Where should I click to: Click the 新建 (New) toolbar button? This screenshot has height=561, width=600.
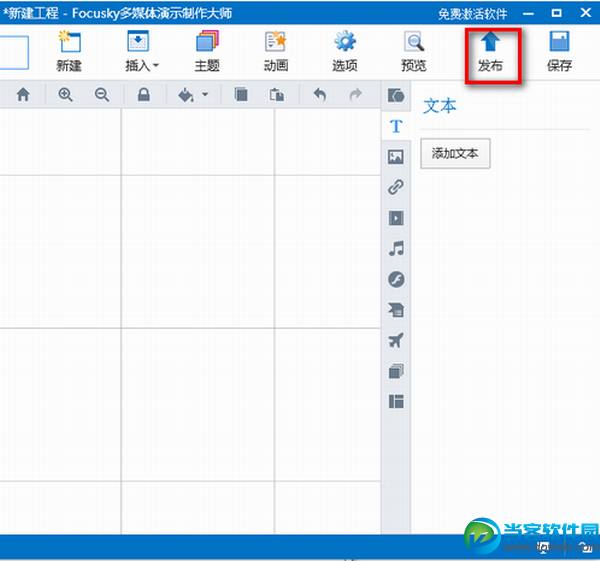click(x=69, y=51)
